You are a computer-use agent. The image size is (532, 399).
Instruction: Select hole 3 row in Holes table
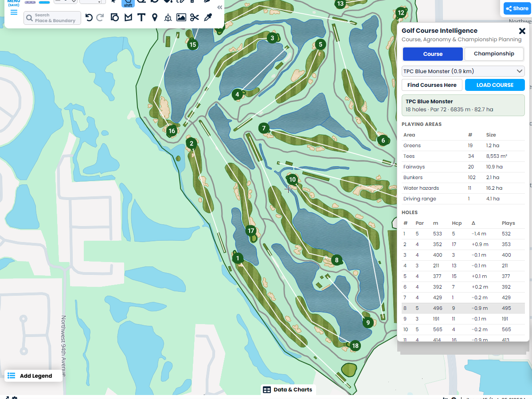[463, 255]
